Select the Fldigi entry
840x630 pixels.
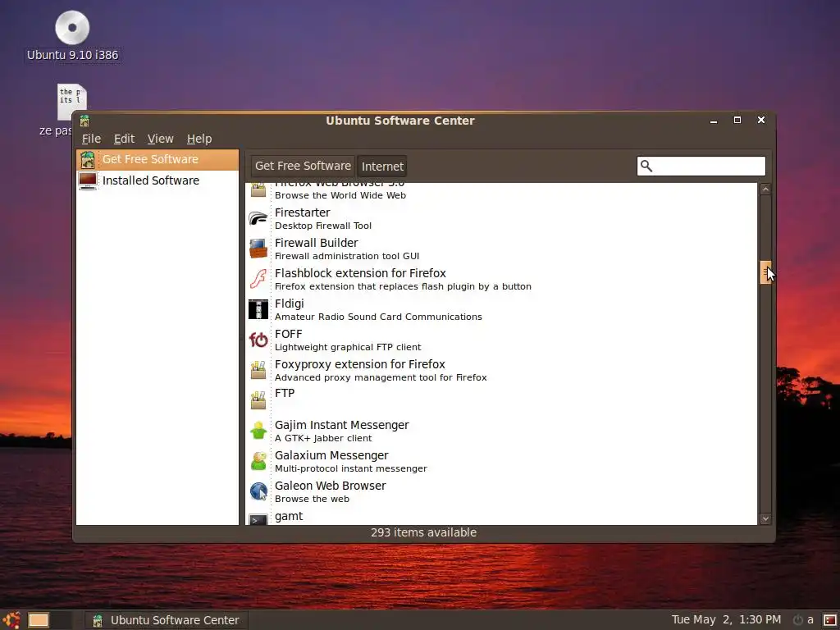[x=501, y=309]
